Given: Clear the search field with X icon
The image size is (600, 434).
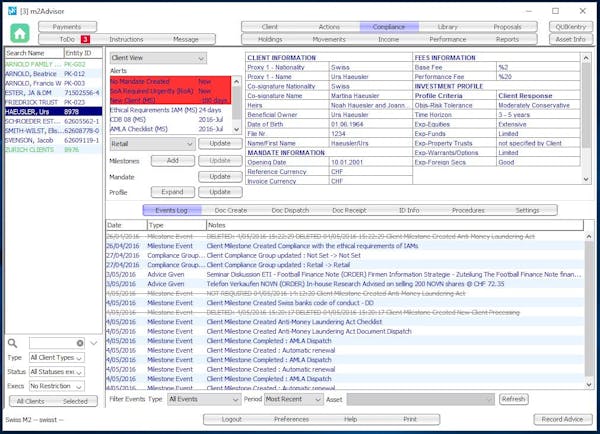Looking at the screenshot, I should (80, 343).
